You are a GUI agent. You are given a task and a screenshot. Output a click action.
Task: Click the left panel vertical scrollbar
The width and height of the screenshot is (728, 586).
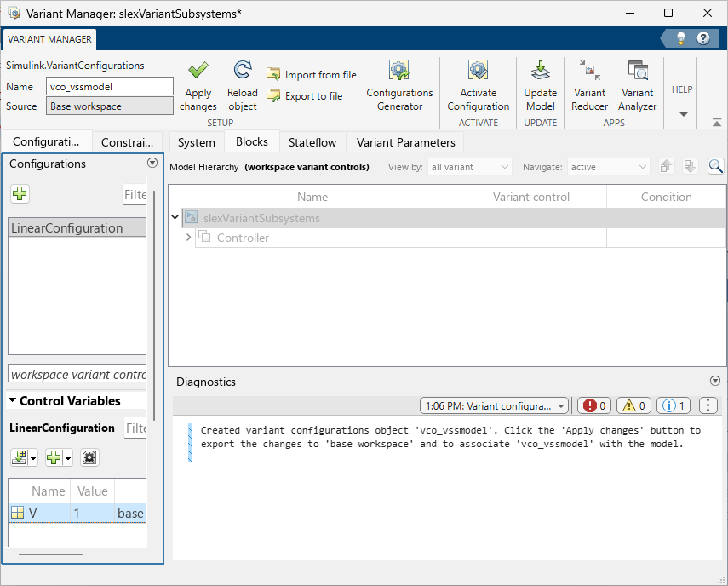pos(153,307)
